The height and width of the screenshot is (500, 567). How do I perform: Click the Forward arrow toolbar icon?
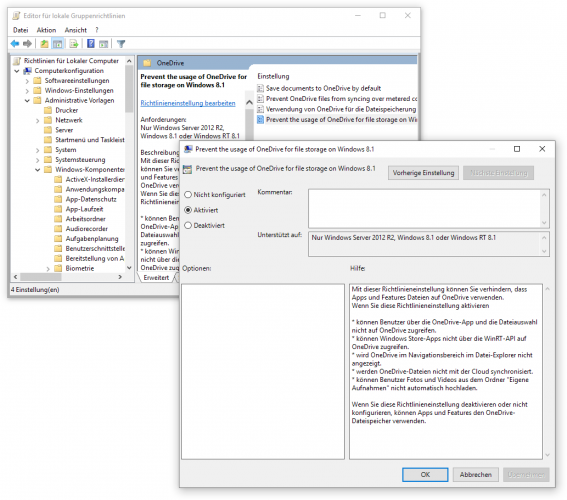[x=27, y=44]
